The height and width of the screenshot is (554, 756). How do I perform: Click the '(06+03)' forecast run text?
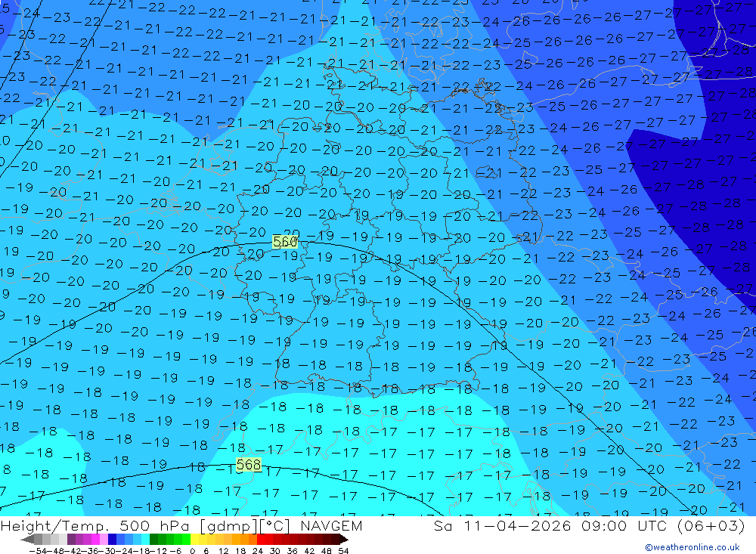[711, 525]
